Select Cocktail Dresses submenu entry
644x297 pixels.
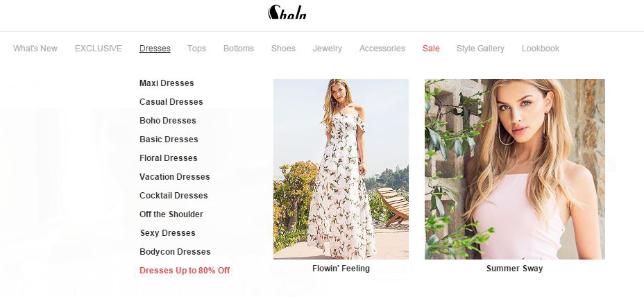(x=173, y=196)
